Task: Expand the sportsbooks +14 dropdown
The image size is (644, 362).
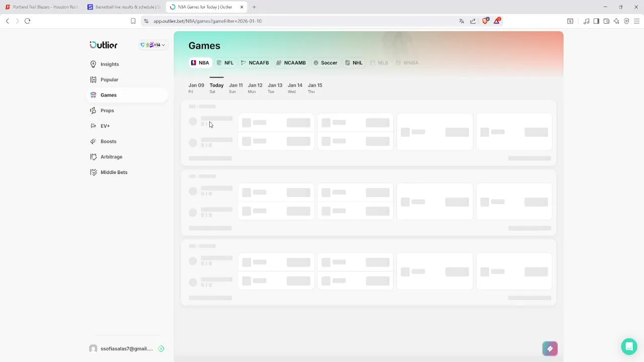Action: 152,45
